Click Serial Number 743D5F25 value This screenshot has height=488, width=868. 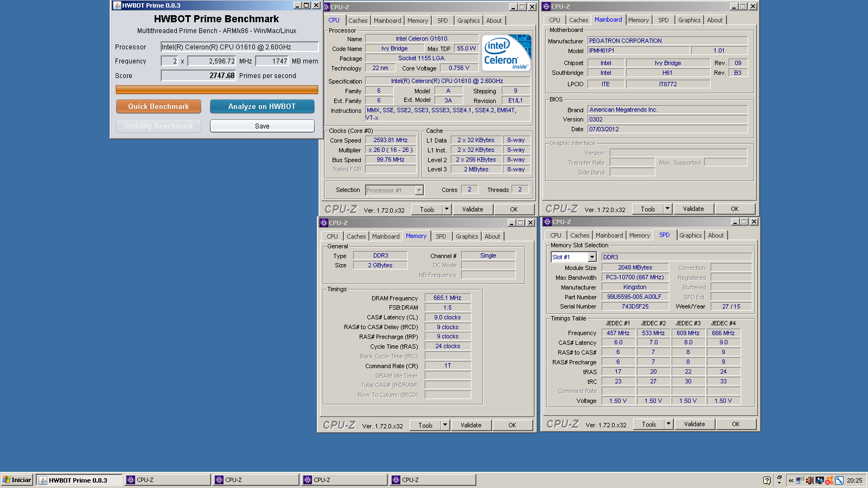click(635, 306)
